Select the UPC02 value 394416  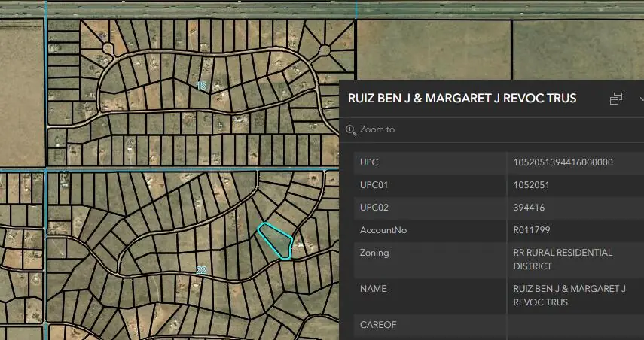coord(529,208)
